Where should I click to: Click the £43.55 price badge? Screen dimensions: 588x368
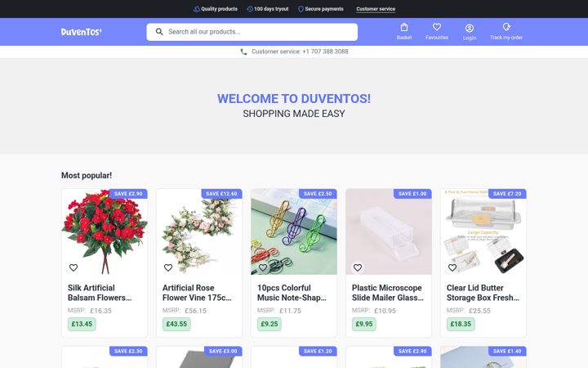(x=176, y=324)
